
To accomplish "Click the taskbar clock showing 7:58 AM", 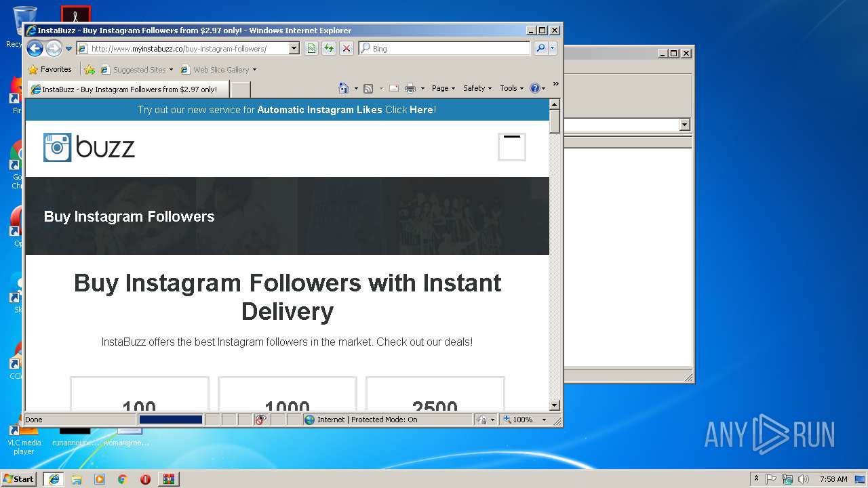I will coord(833,479).
